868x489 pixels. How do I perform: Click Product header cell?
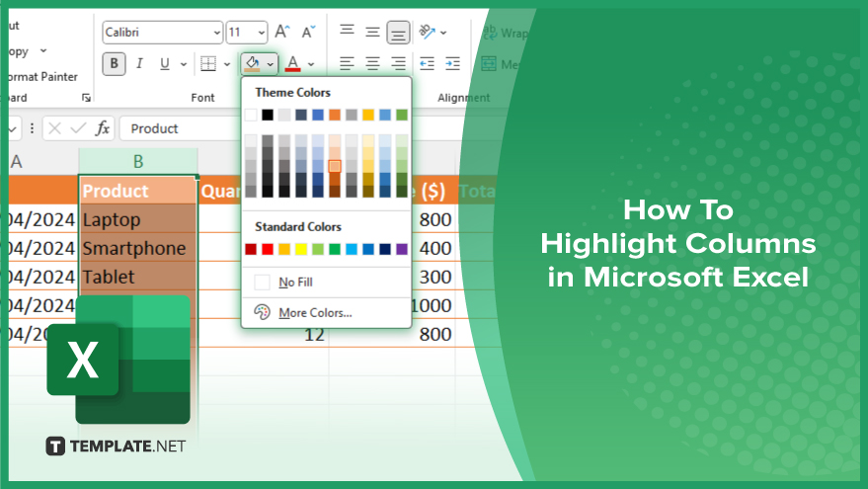tap(138, 191)
